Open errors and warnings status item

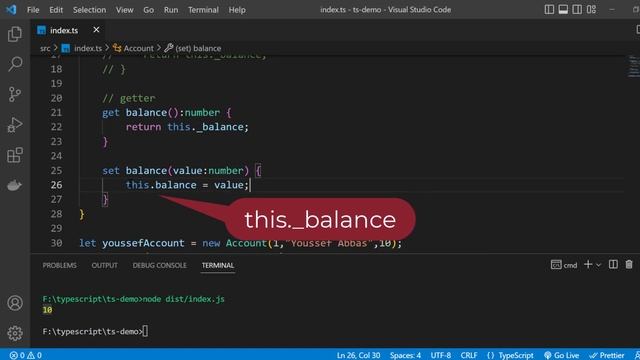tap(25, 355)
